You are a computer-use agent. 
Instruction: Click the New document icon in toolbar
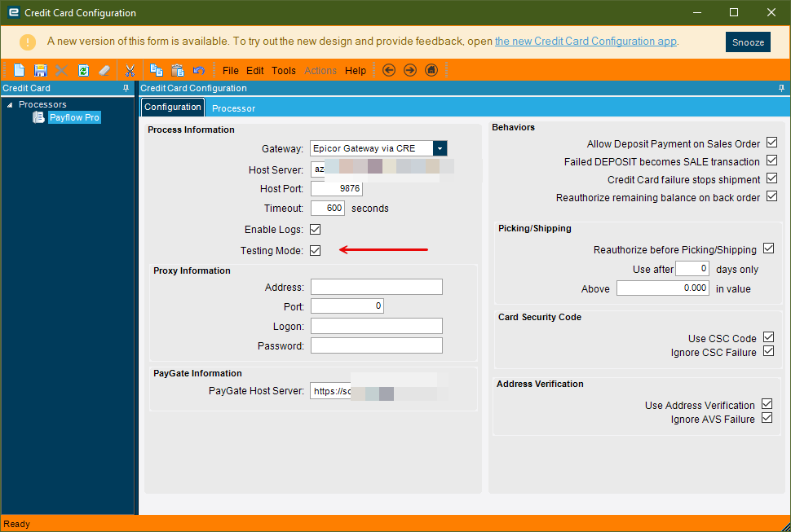[20, 71]
